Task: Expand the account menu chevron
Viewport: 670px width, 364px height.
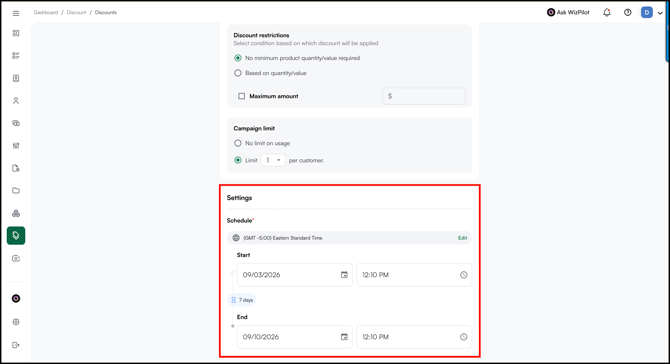Action: pos(660,13)
